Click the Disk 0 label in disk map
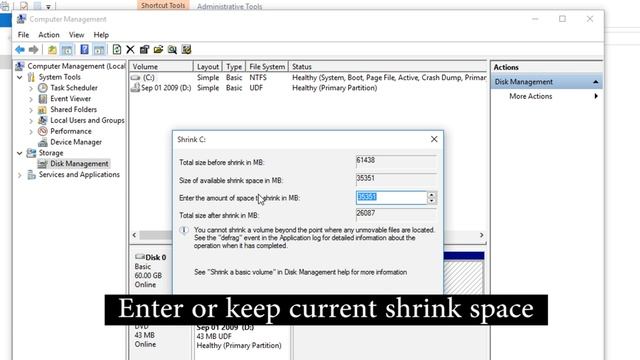The width and height of the screenshot is (640, 360). point(156,258)
